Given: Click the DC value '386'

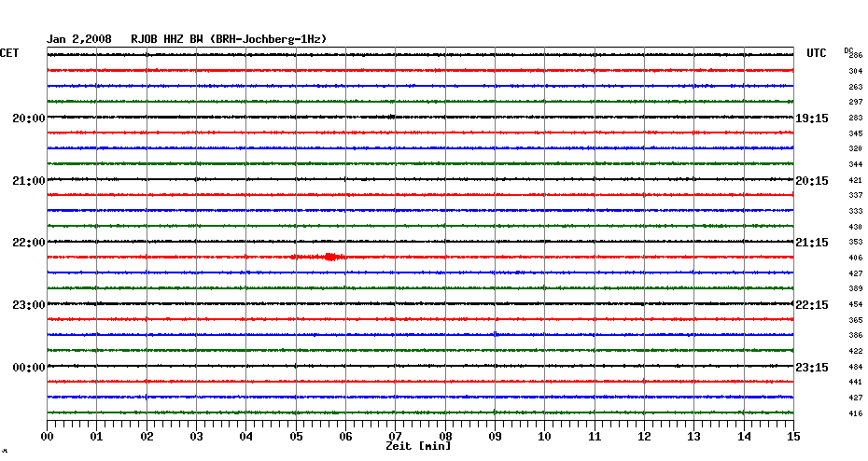Looking at the screenshot, I should 856,335.
